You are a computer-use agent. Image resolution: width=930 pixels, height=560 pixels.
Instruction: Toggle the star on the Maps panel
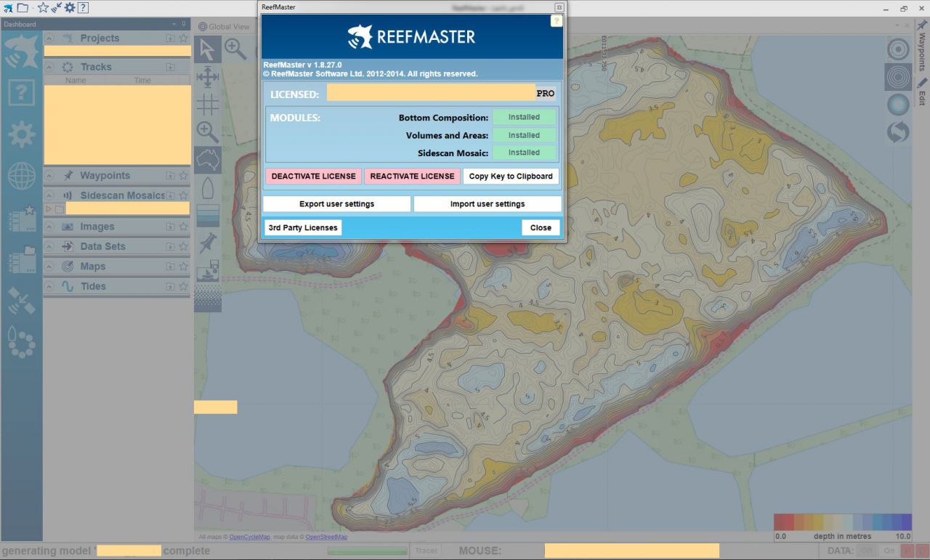pyautogui.click(x=184, y=267)
